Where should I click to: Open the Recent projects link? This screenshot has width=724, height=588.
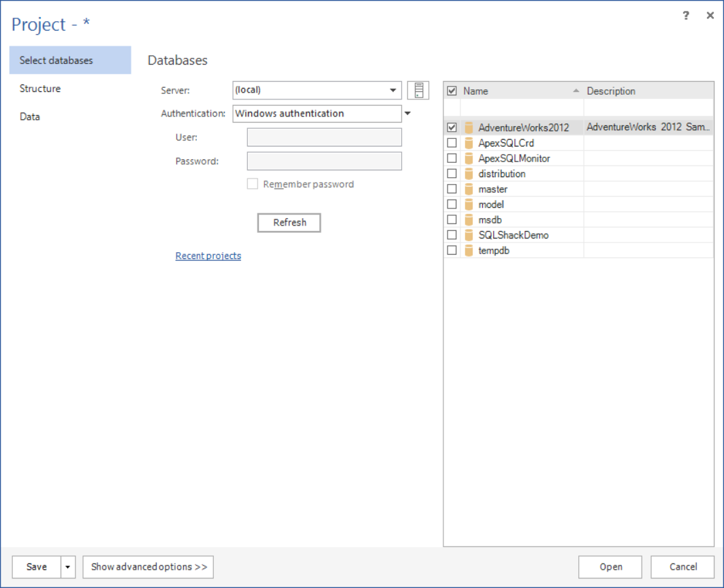208,256
